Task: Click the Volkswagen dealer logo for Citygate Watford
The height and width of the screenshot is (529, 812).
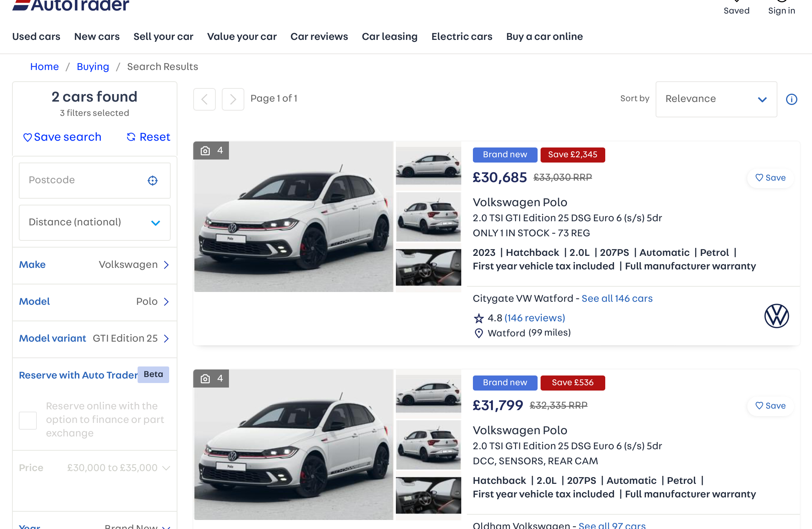Action: pos(777,316)
